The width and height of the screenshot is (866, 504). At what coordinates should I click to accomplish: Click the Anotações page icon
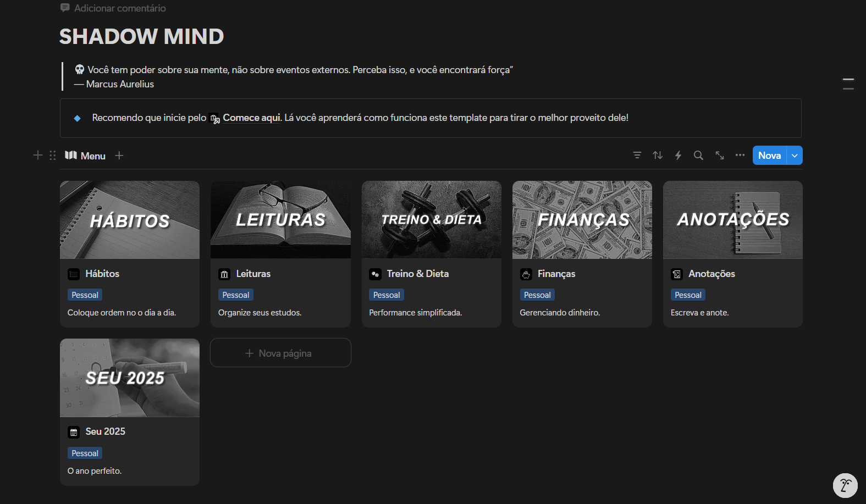click(677, 274)
